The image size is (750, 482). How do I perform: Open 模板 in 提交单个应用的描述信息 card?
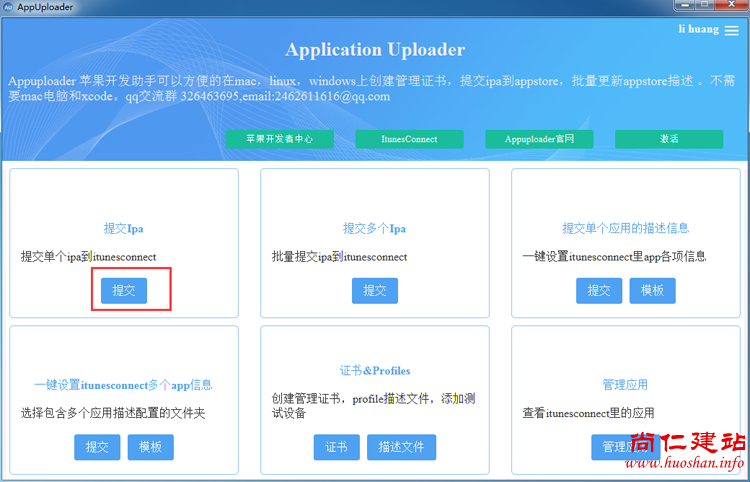point(652,290)
